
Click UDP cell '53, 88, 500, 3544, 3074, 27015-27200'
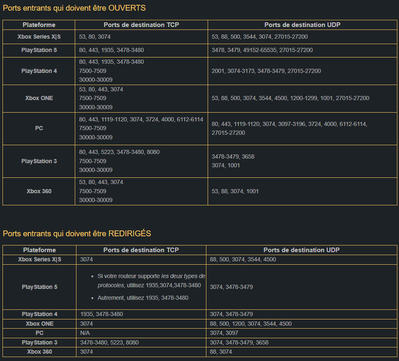point(260,37)
